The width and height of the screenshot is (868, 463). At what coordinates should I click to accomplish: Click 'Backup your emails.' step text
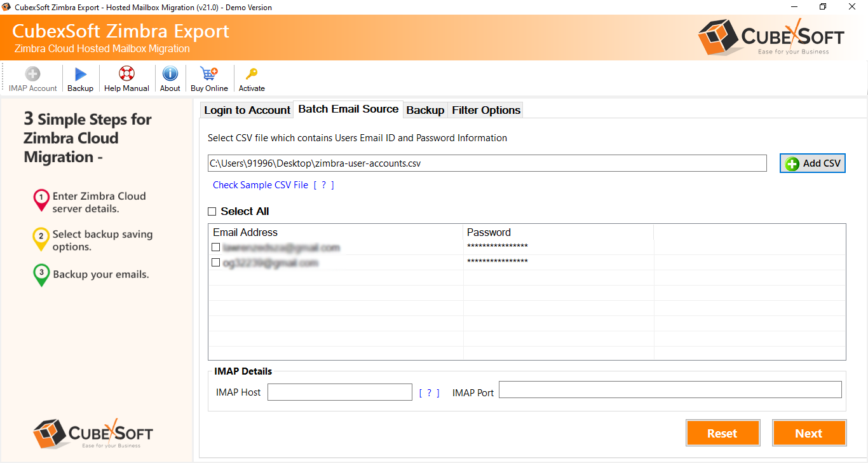(x=101, y=275)
